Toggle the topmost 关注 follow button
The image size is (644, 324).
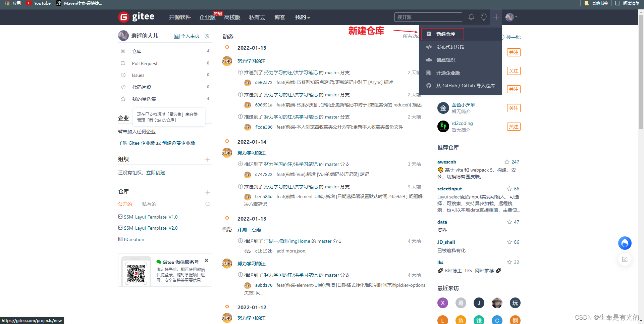tap(514, 52)
